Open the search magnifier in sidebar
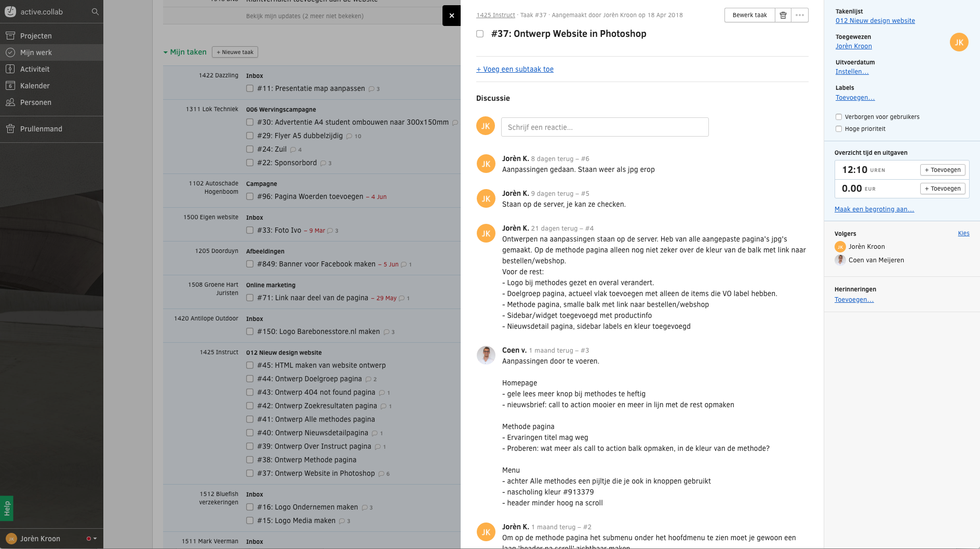This screenshot has width=980, height=549. pyautogui.click(x=95, y=11)
